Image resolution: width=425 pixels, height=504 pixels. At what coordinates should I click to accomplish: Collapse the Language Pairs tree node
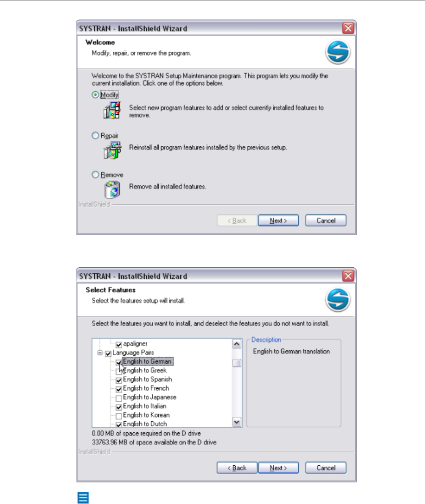(100, 353)
